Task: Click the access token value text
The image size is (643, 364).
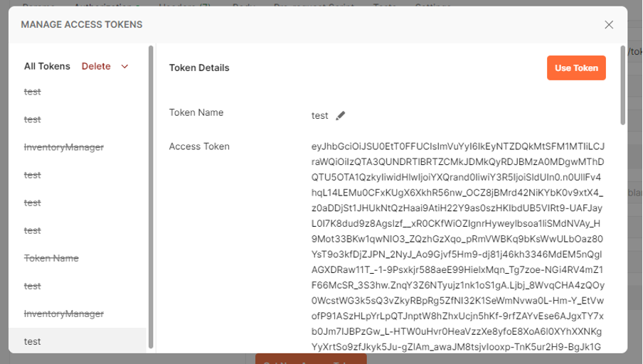Action: [x=457, y=247]
